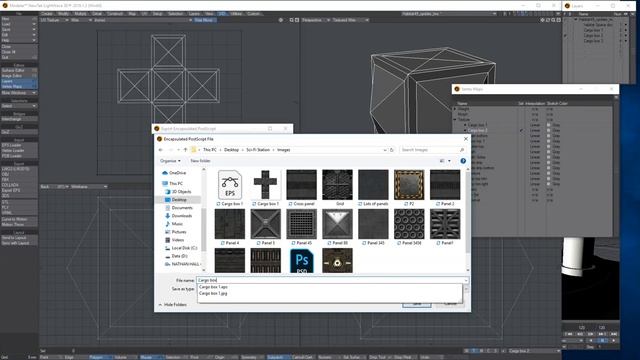The image size is (640, 360).
Task: Open the Detail tab in Modeler
Action: pos(97,14)
